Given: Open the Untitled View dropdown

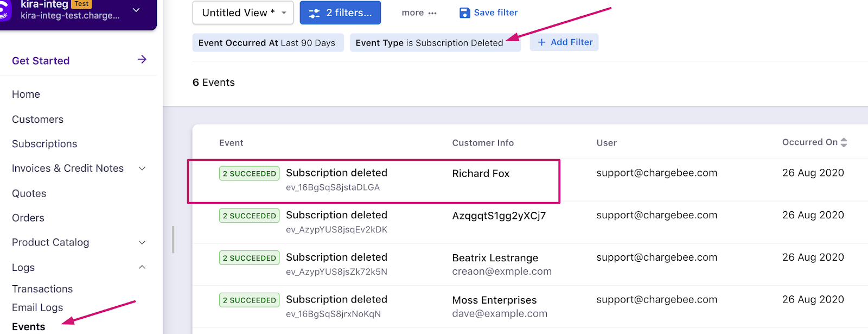Looking at the screenshot, I should click(243, 12).
